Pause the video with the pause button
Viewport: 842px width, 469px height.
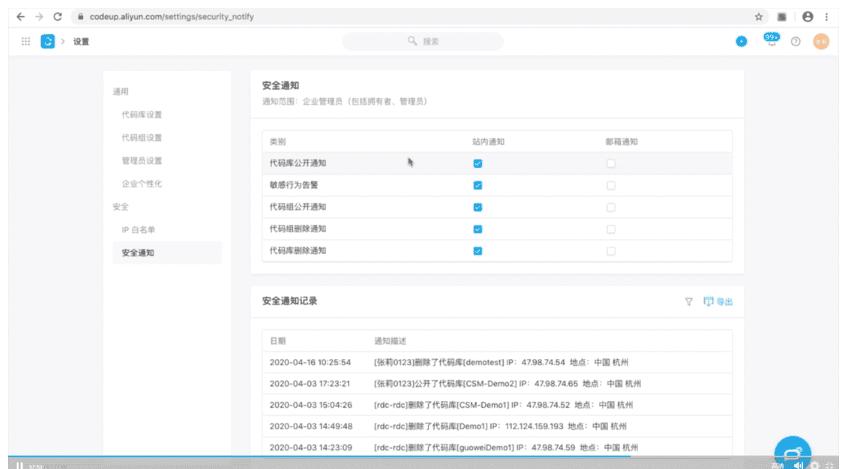tap(19, 465)
